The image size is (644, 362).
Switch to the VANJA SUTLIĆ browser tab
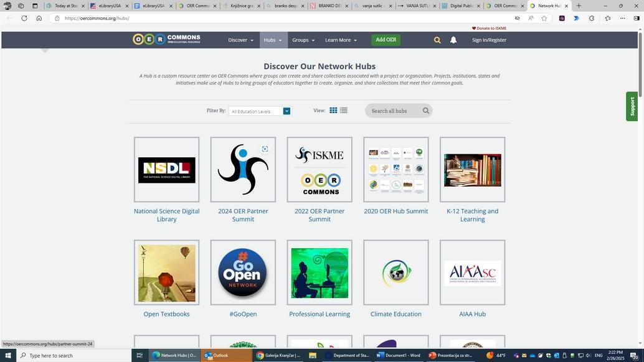coord(417,6)
